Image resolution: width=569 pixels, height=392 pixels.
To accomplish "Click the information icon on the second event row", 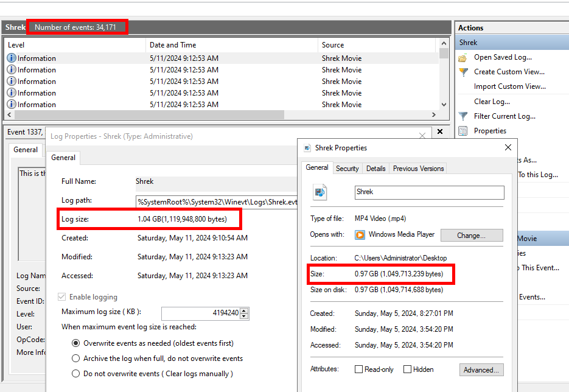I will click(x=12, y=69).
